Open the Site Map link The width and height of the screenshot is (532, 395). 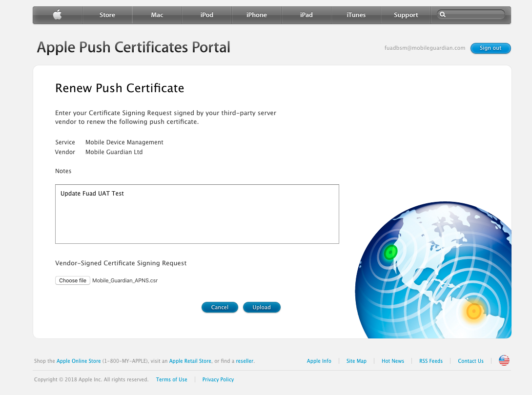tap(356, 361)
